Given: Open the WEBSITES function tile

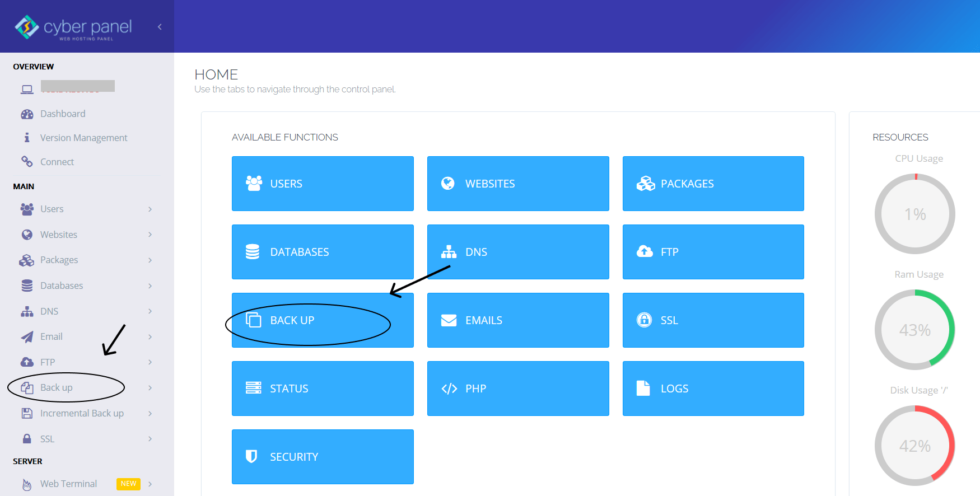Looking at the screenshot, I should click(x=518, y=184).
